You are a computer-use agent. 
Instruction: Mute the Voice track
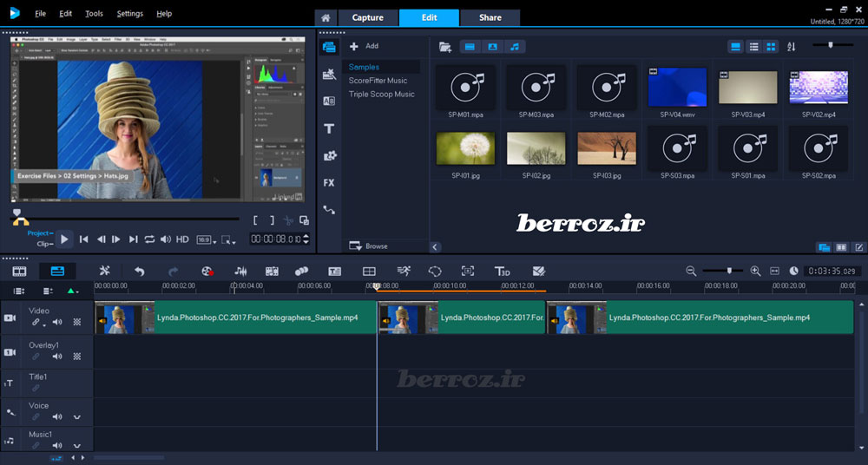57,416
